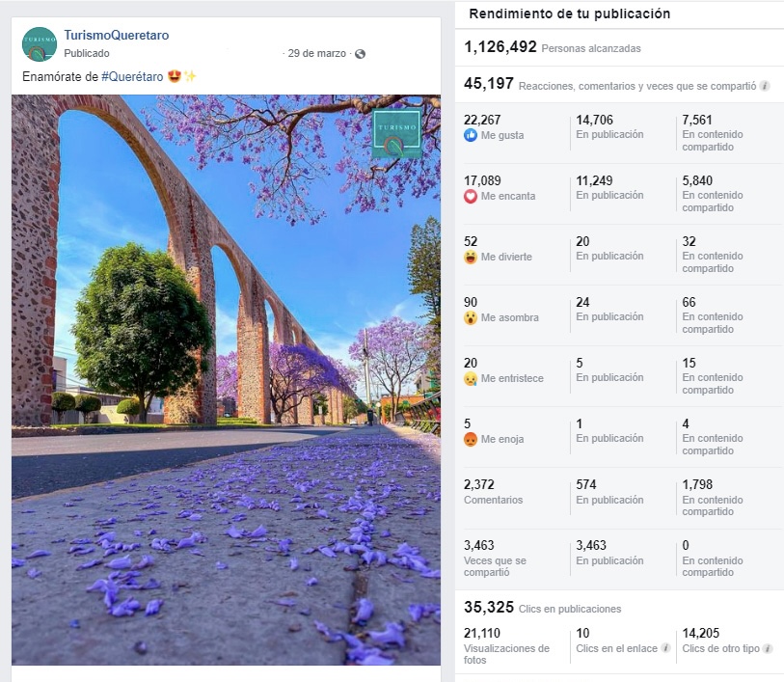Viewport: 784px width, 682px height.
Task: Click the 29 de marzo post date
Action: pos(316,54)
